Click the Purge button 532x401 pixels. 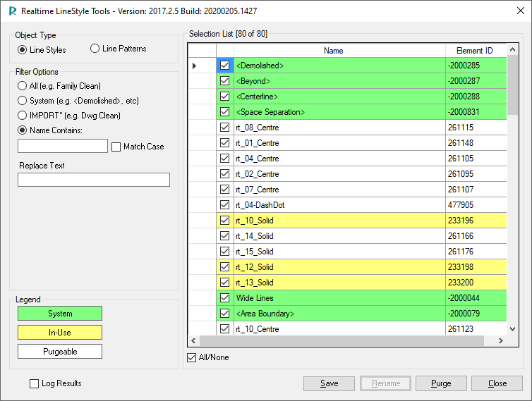(x=441, y=383)
